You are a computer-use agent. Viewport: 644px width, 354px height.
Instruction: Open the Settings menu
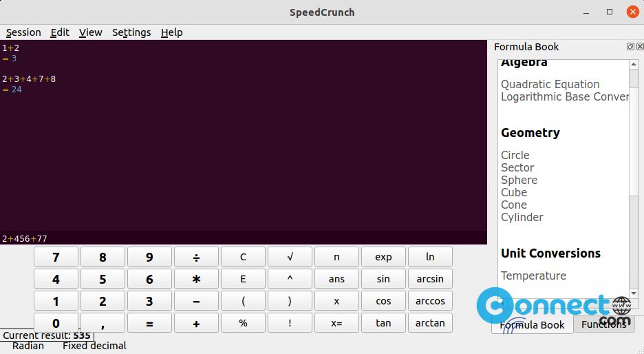131,32
